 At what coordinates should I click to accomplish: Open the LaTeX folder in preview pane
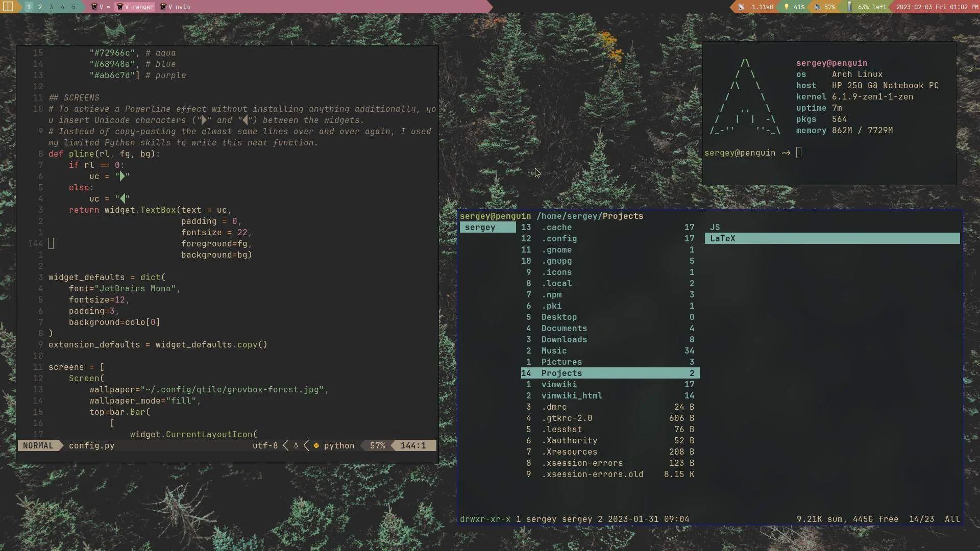point(722,239)
